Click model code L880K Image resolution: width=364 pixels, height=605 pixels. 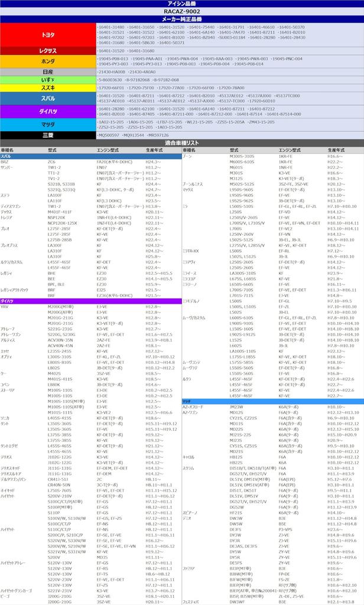pyautogui.click(x=54, y=385)
